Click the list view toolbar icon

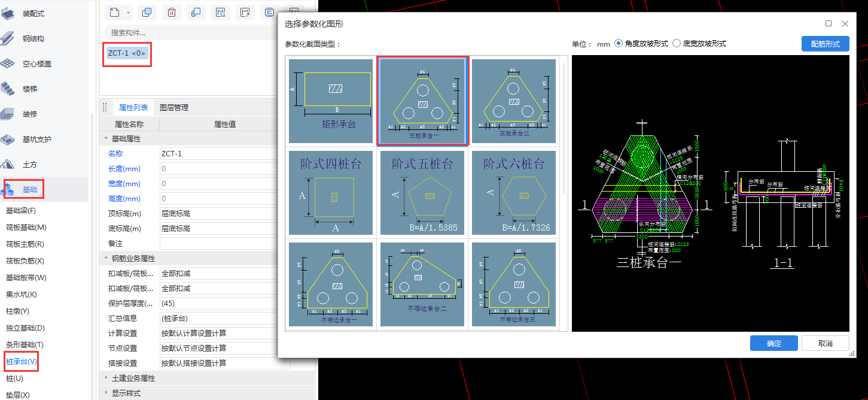click(270, 12)
